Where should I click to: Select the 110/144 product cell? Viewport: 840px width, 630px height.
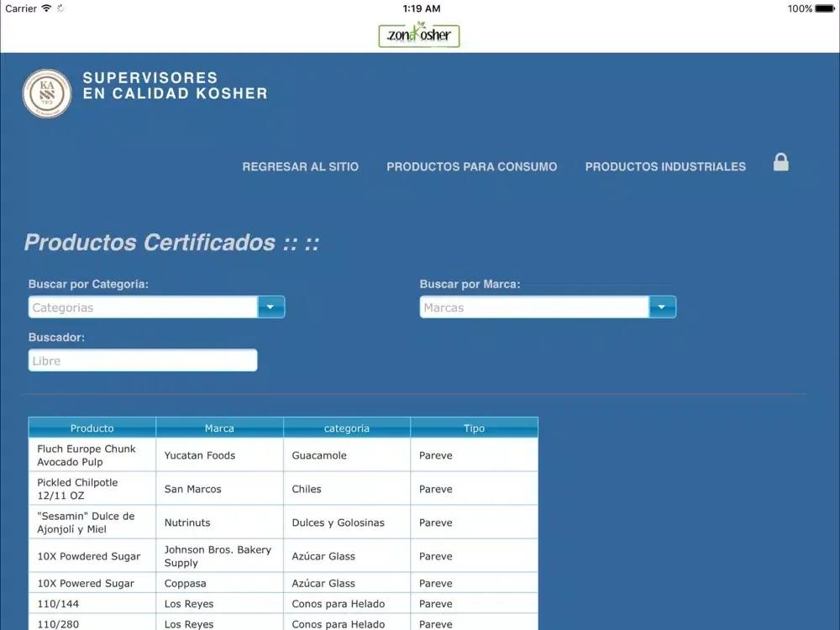92,604
